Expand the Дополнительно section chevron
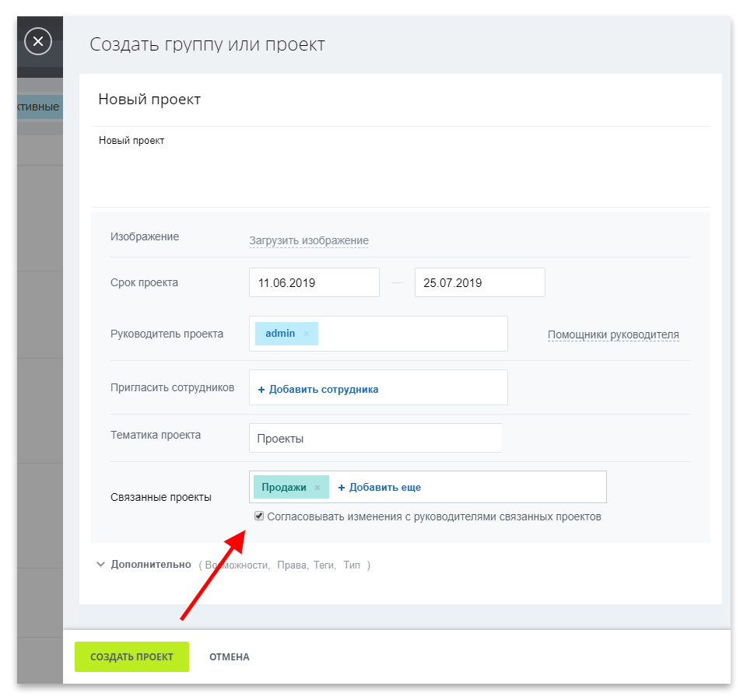Image resolution: width=747 pixels, height=700 pixels. [100, 565]
